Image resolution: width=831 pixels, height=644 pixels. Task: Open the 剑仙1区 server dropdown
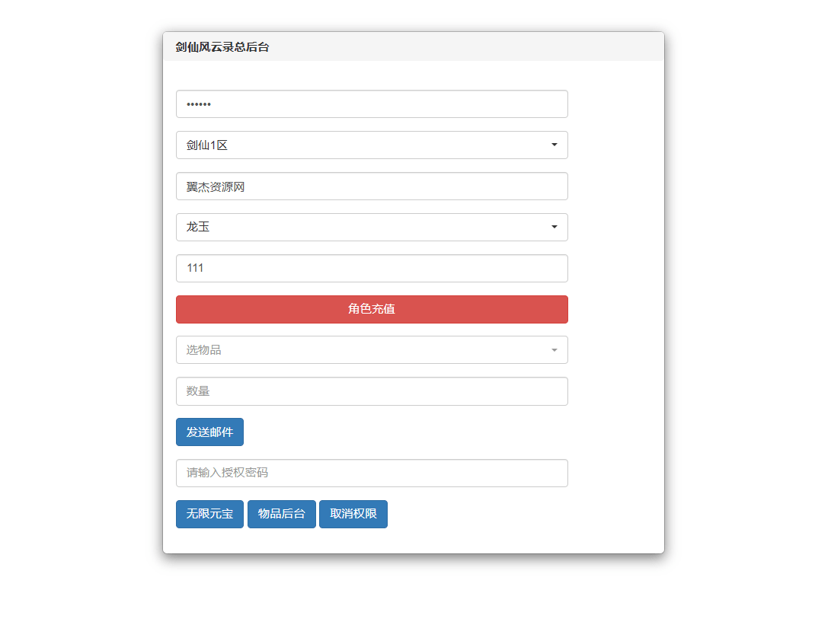click(372, 145)
